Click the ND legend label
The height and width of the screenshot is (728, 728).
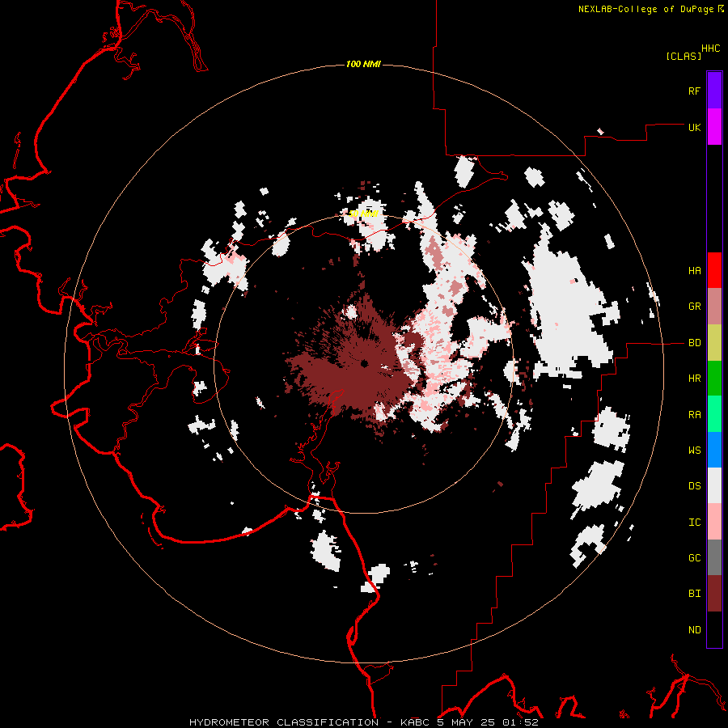[x=695, y=630]
